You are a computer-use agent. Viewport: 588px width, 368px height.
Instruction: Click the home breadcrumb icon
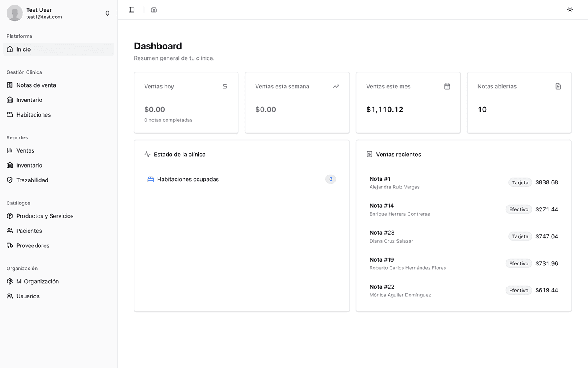pos(154,9)
